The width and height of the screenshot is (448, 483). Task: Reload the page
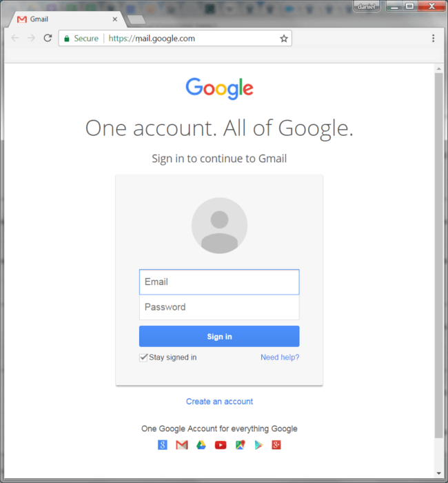click(x=48, y=38)
